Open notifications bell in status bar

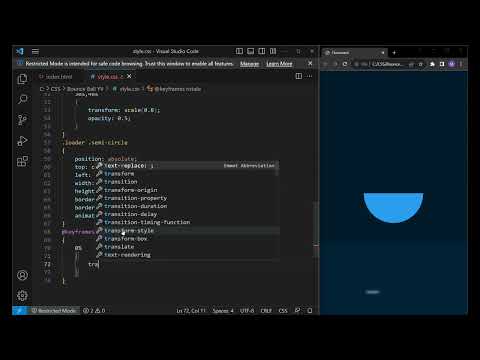point(310,310)
